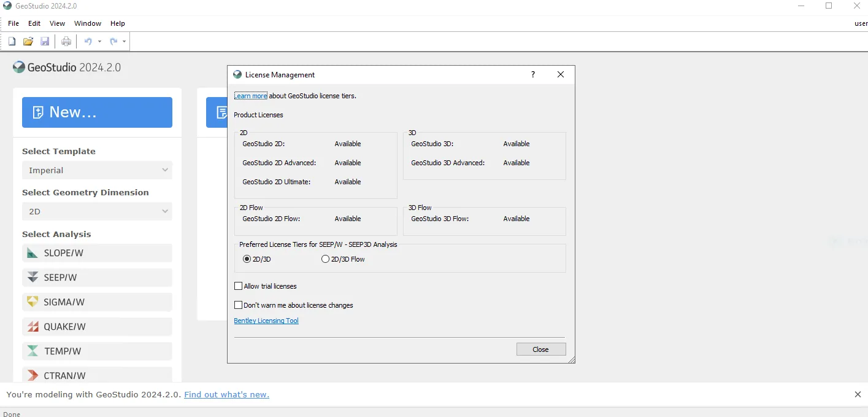Open the Help menu
The width and height of the screenshot is (868, 417).
pyautogui.click(x=118, y=23)
